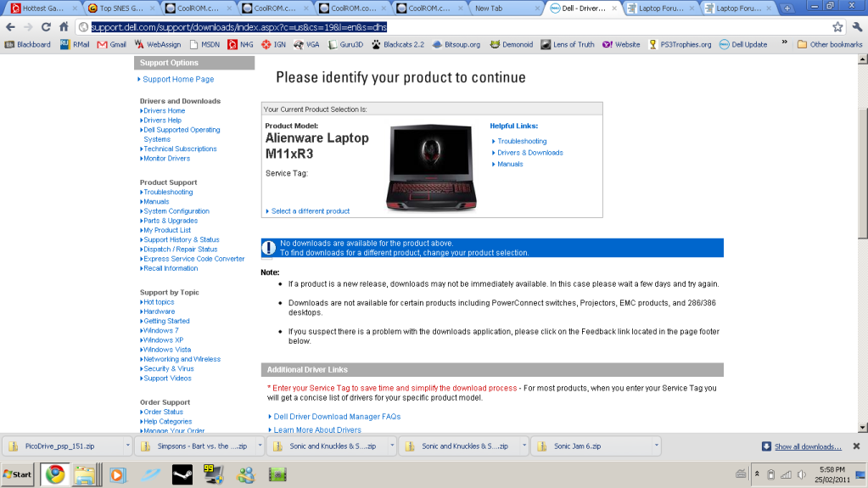Show hidden system tray icons
This screenshot has width=868, height=488.
tap(757, 474)
